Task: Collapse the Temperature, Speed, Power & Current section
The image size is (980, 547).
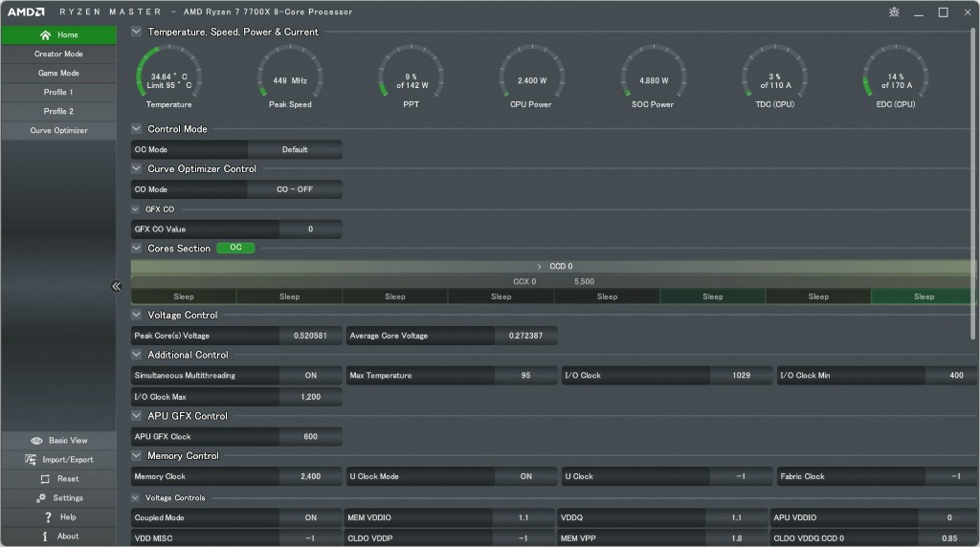Action: [x=136, y=32]
